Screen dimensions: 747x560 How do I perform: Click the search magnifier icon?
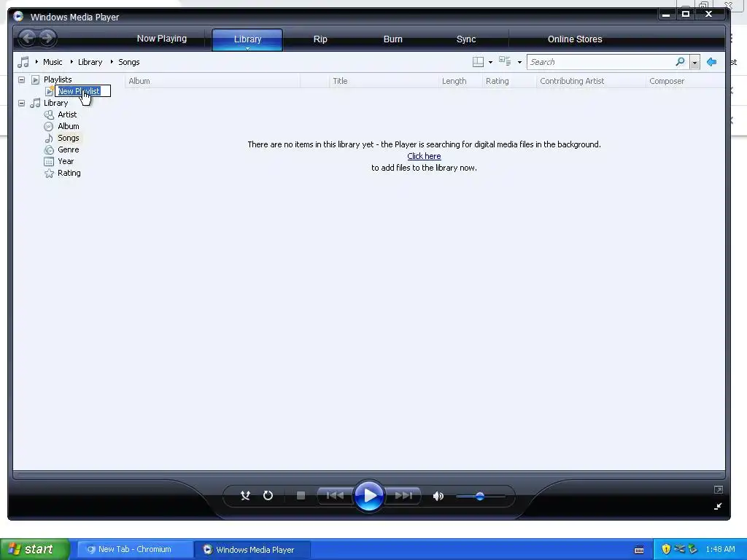681,62
